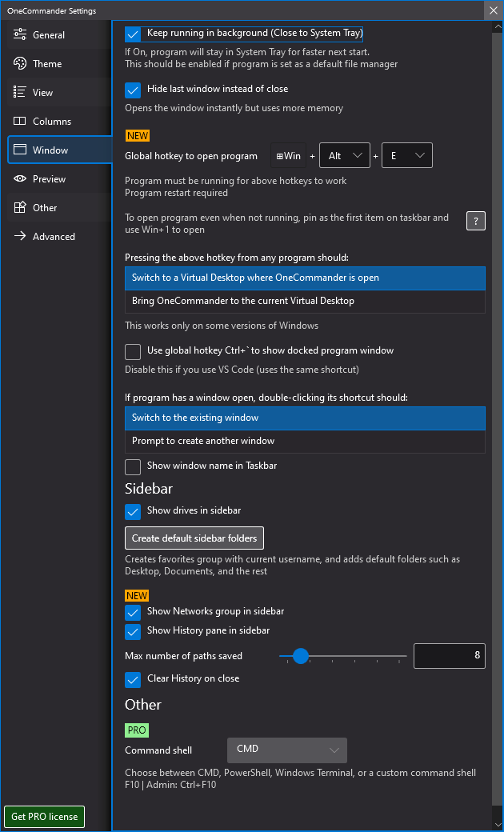
Task: Open the question mark help button
Action: pyautogui.click(x=476, y=222)
